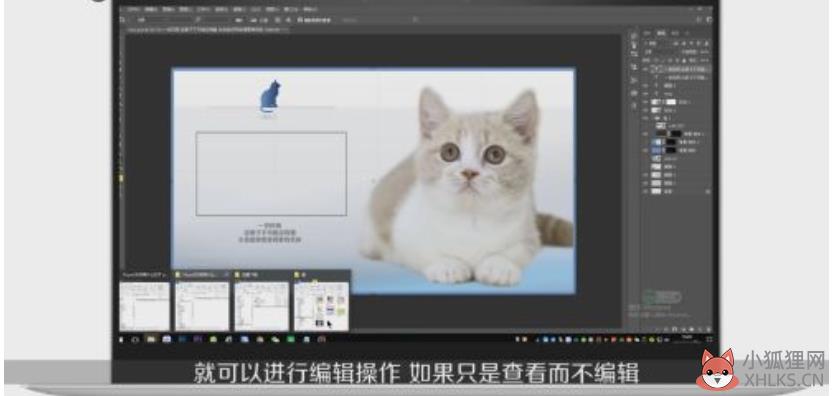Open the File menu in Photoshop
The image size is (835, 396).
[x=134, y=9]
